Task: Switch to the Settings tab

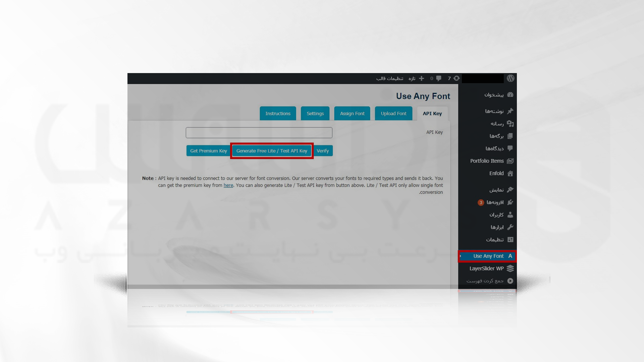Action: 315,113
